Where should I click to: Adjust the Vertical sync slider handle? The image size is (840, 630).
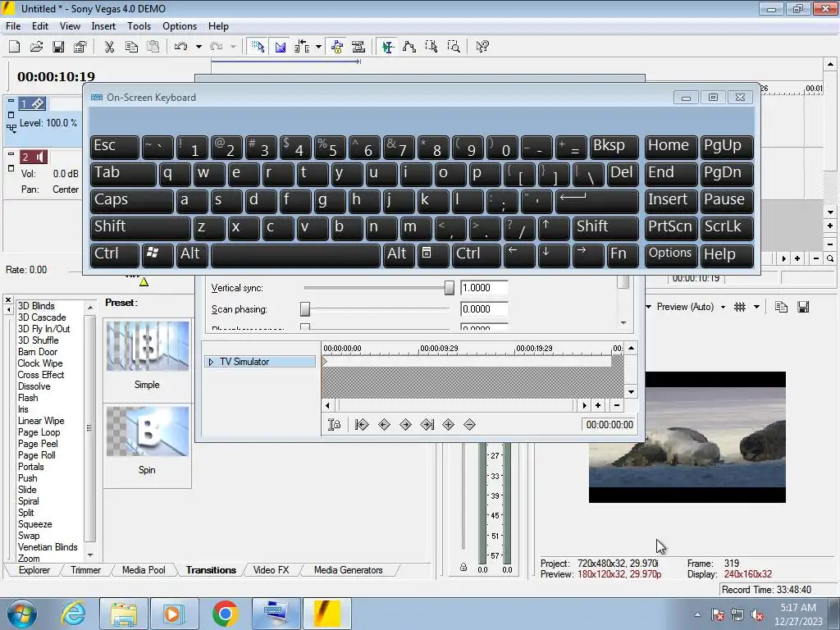[450, 288]
